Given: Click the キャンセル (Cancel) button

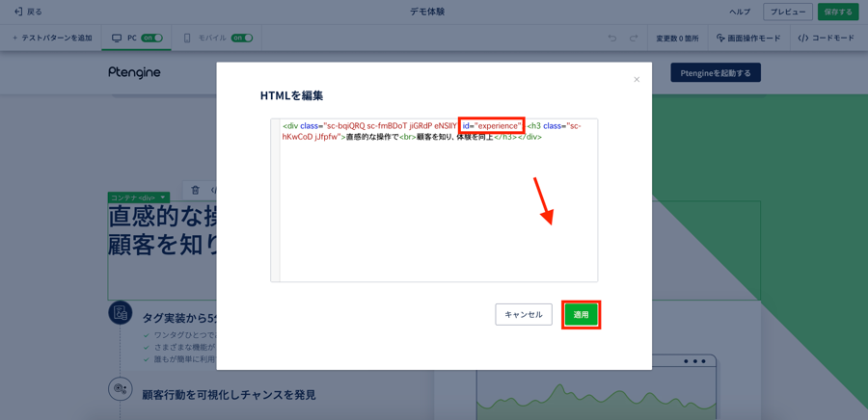Looking at the screenshot, I should tap(524, 315).
